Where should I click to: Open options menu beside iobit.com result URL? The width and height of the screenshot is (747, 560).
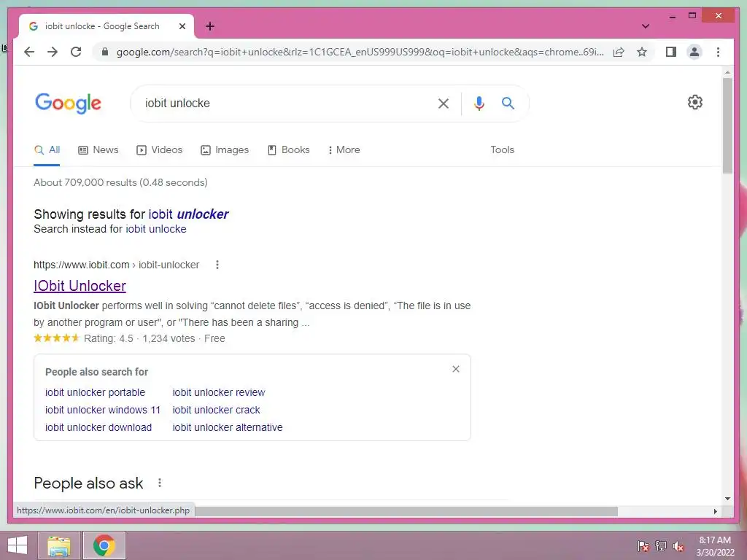(217, 265)
